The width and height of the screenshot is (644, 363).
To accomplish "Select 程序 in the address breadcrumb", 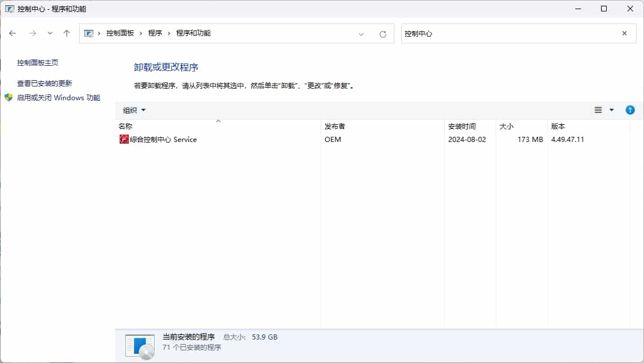I will (155, 33).
